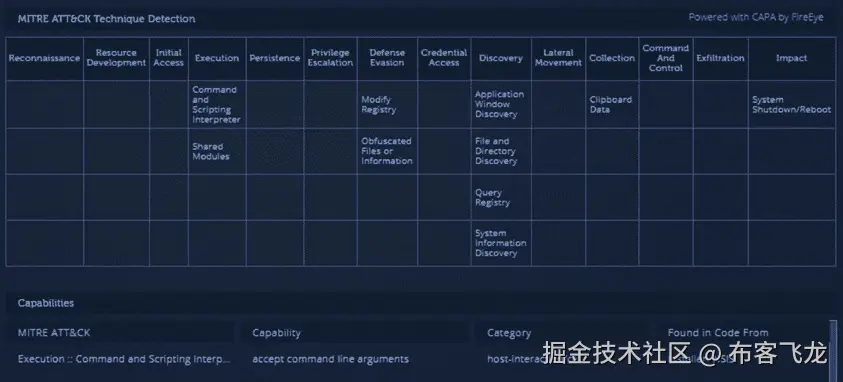Select the Discovery column header
Viewport: 843px width, 382px height.
[x=501, y=58]
